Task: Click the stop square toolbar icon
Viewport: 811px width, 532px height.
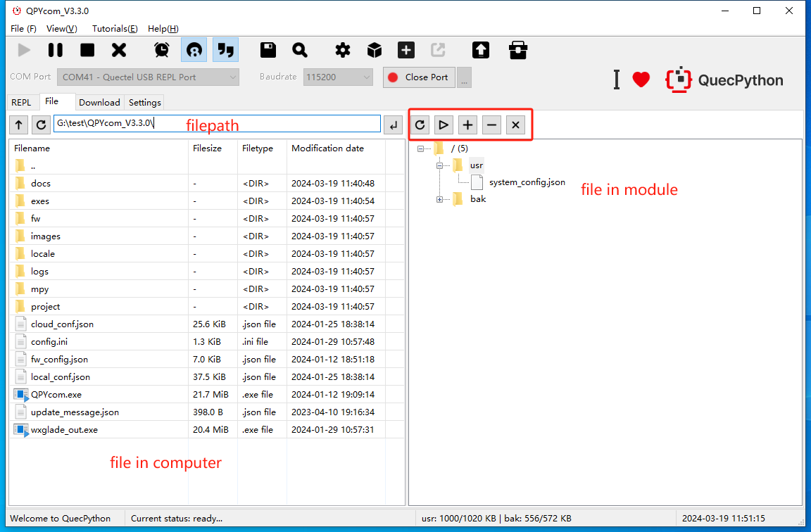Action: click(x=87, y=50)
